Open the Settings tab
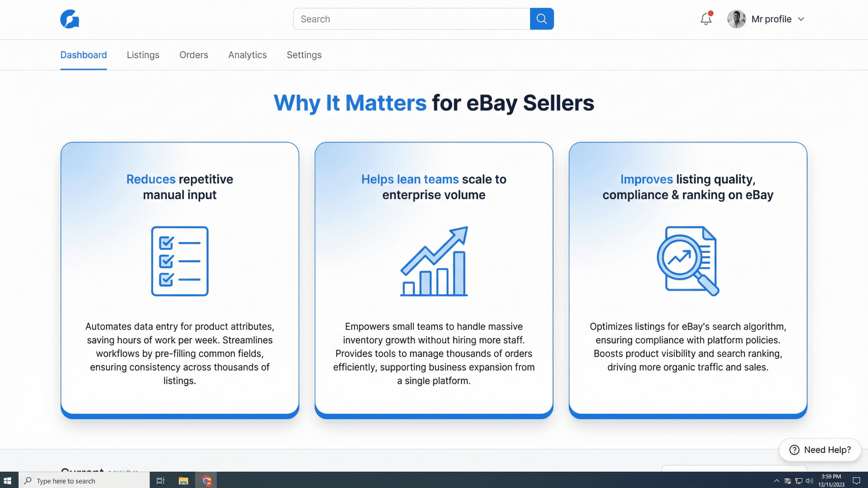The width and height of the screenshot is (868, 488). [304, 55]
